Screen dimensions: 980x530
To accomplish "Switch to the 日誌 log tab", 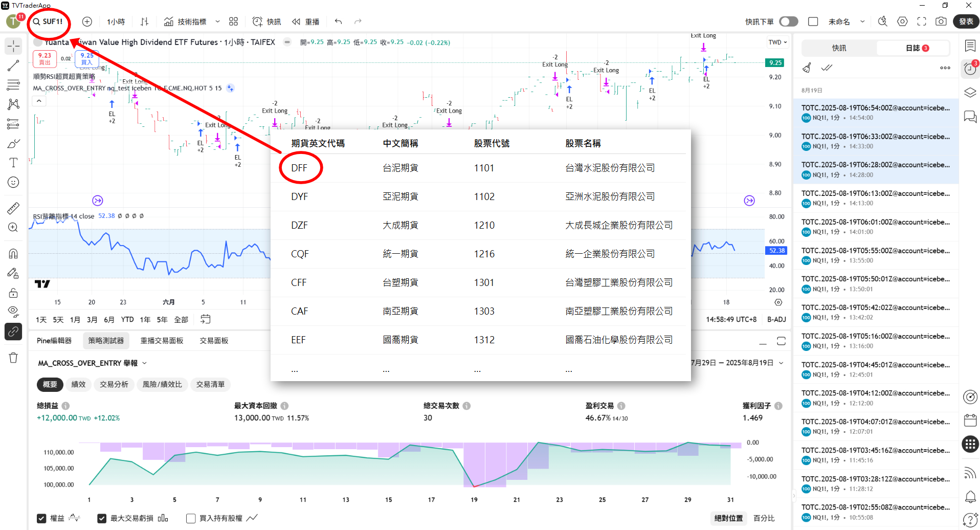I will (913, 48).
